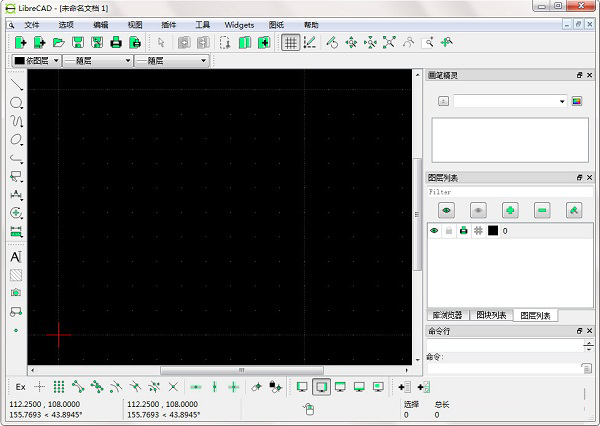The width and height of the screenshot is (600, 426).
Task: Click the Print Preview icon
Action: point(135,42)
